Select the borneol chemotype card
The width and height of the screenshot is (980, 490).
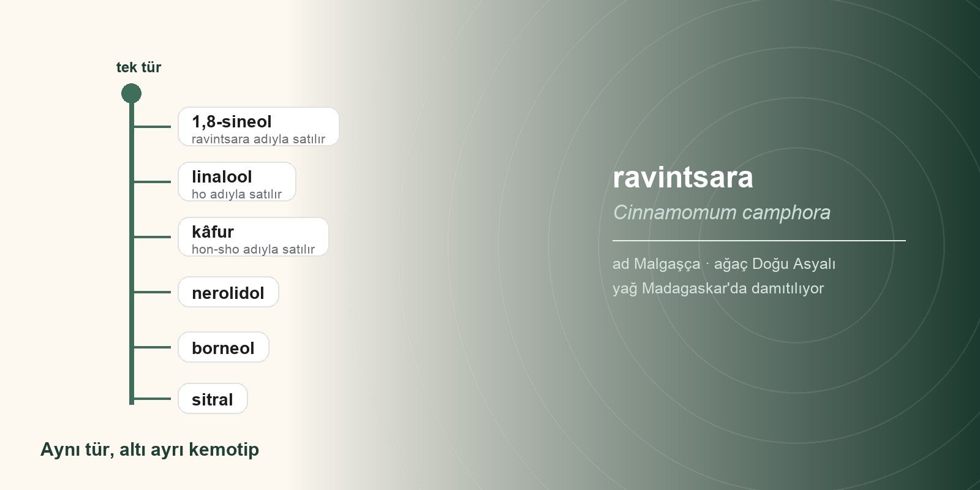[224, 347]
